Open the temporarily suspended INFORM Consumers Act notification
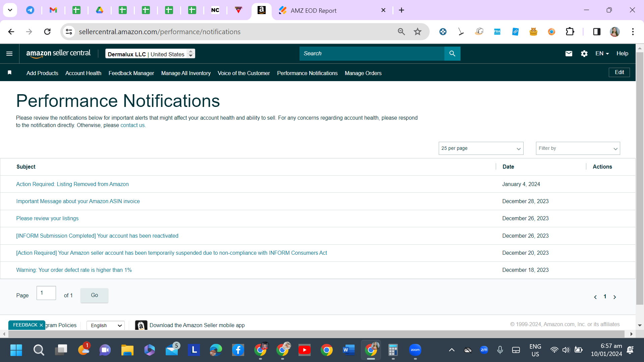This screenshot has height=362, width=644. point(171,253)
